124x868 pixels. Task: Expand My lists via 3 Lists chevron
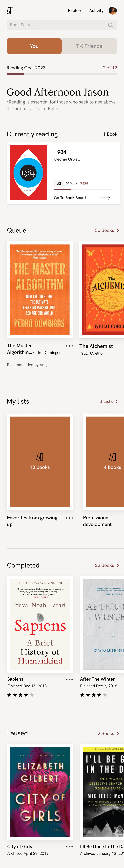click(x=117, y=402)
